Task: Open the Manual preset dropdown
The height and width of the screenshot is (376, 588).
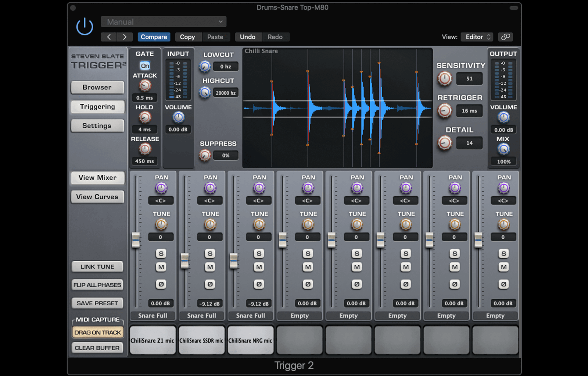Action: click(x=164, y=22)
